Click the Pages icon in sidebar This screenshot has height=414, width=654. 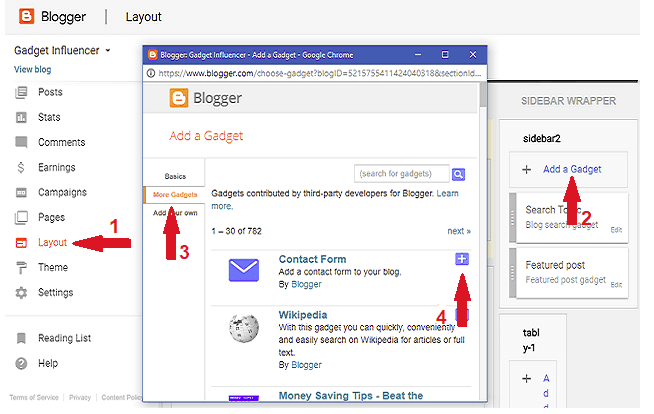[21, 218]
